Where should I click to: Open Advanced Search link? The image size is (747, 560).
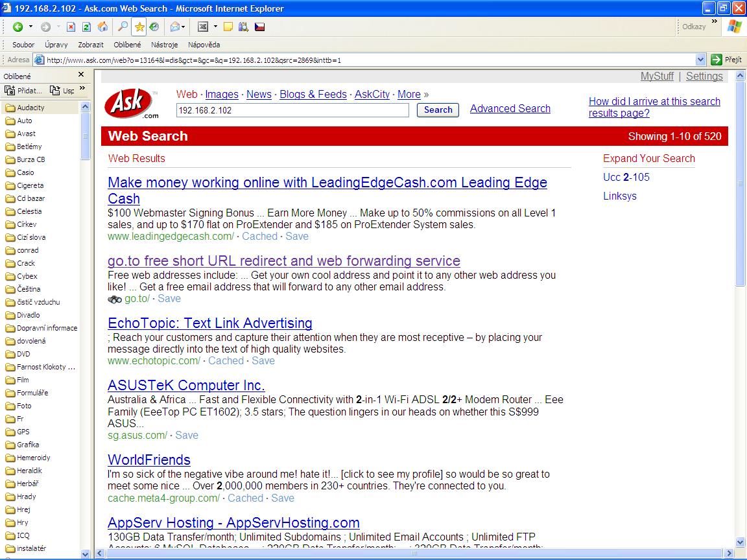[510, 109]
